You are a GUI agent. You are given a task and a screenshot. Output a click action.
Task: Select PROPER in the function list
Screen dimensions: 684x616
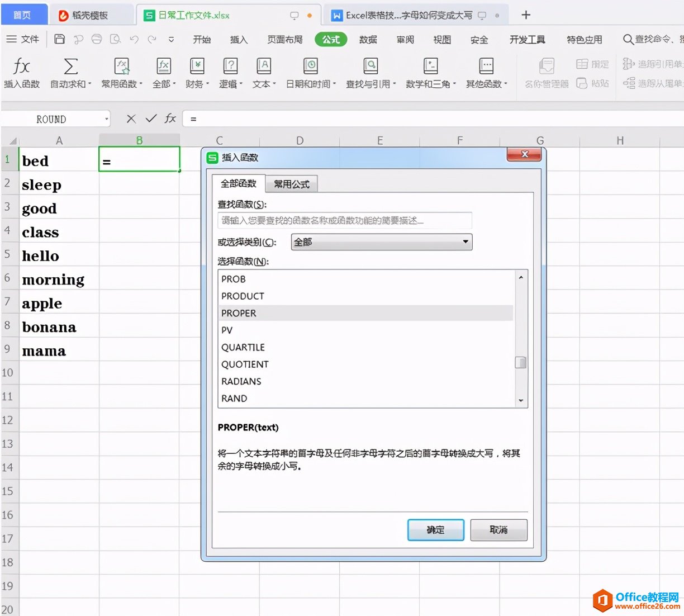coord(366,313)
